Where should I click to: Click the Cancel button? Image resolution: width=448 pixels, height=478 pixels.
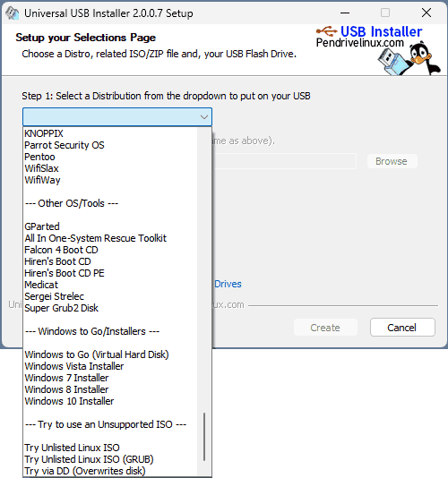[x=402, y=328]
